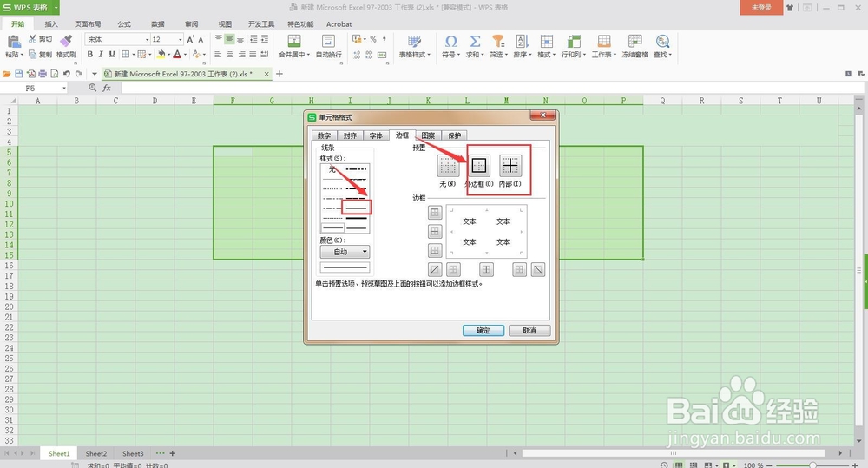Toggle Underline formatting
868x468 pixels.
[x=112, y=55]
